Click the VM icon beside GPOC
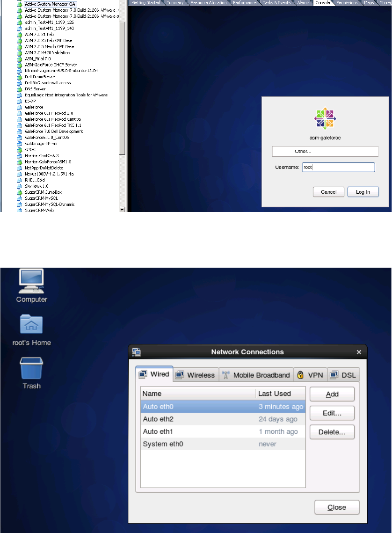This screenshot has height=533, width=392. [x=20, y=150]
